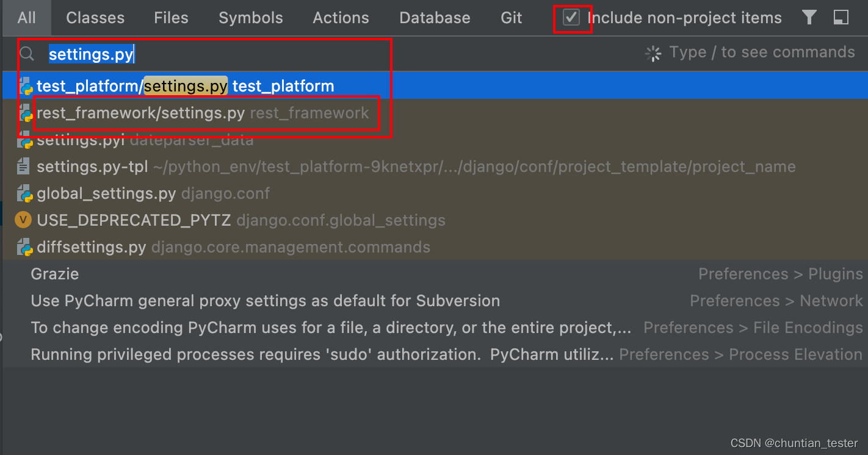
Task: Switch to the Classes tab
Action: (95, 18)
